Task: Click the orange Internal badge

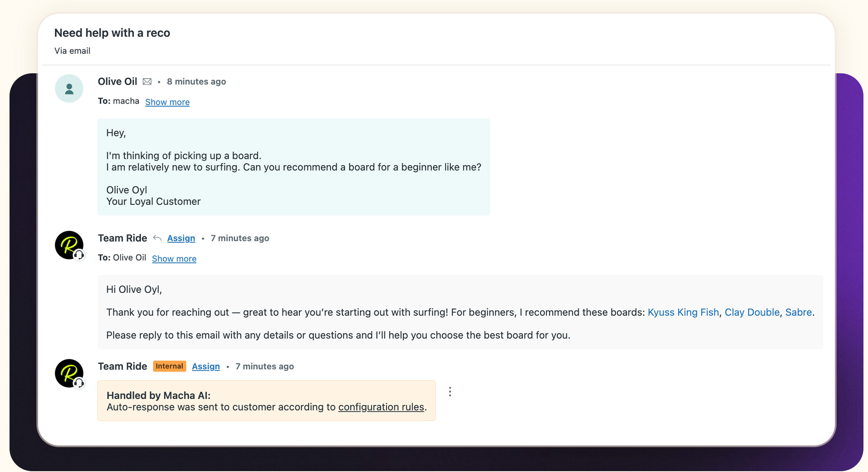Action: click(169, 366)
